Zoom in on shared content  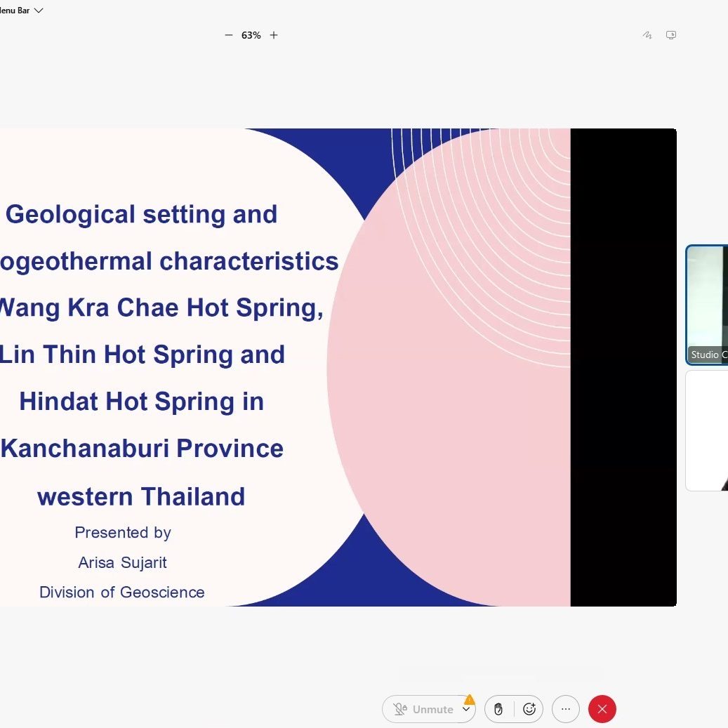tap(274, 35)
